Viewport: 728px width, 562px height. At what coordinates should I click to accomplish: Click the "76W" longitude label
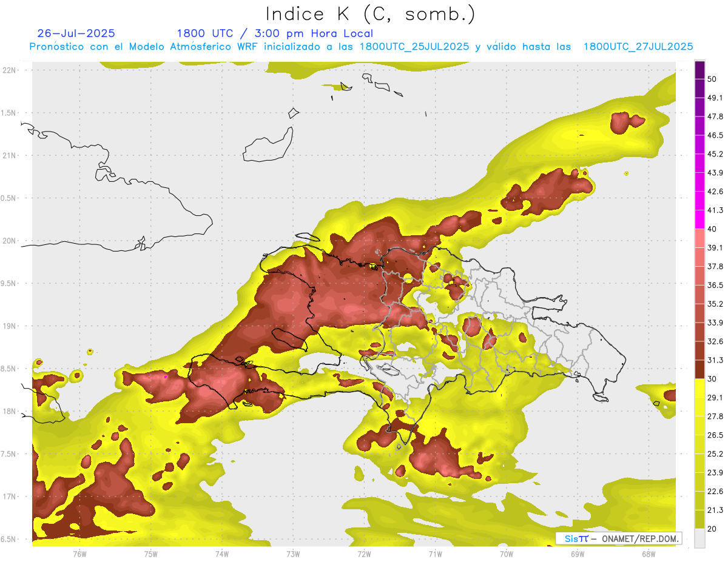(x=79, y=554)
